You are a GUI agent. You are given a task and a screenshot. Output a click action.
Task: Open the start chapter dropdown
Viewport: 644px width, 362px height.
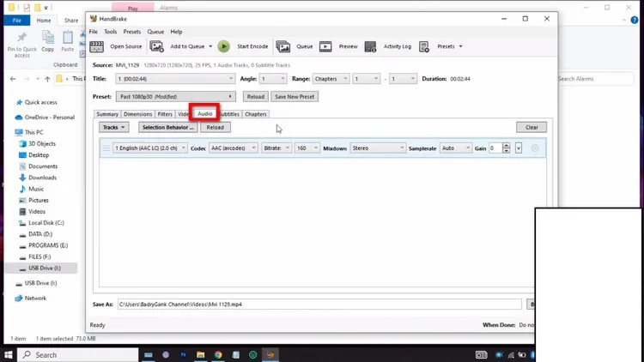click(x=367, y=79)
